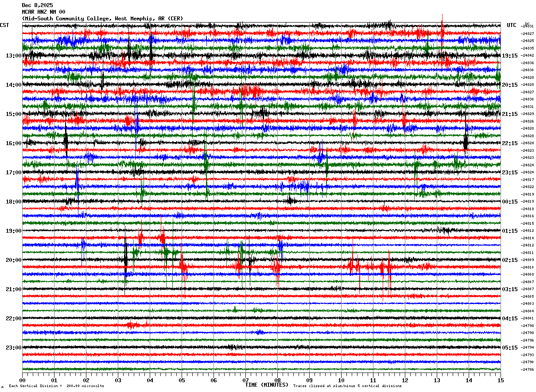Click the DC offset value -24815

527,223
